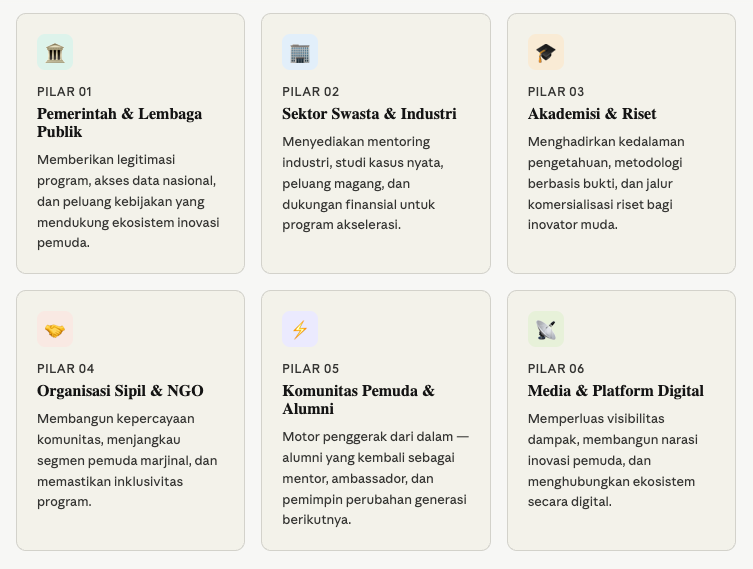The width and height of the screenshot is (753, 569).
Task: Click the office building icon in Pilar 02
Action: [x=300, y=52]
